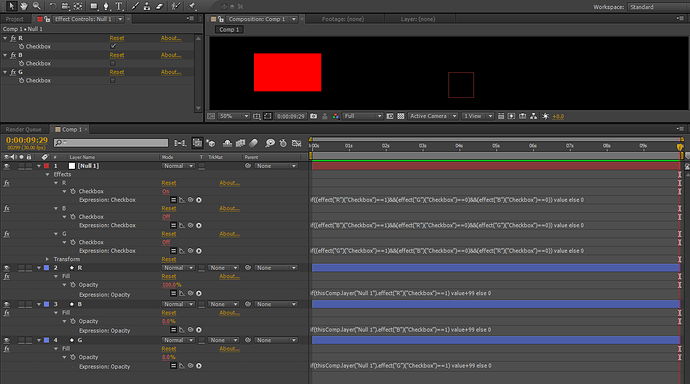The width and height of the screenshot is (690, 384).
Task: Take a snapshot with the camera icon
Action: click(313, 116)
